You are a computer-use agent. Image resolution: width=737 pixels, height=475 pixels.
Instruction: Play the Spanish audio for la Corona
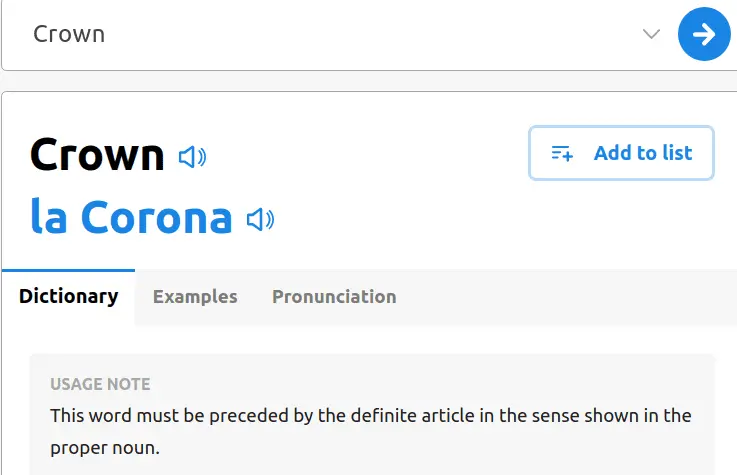(260, 219)
